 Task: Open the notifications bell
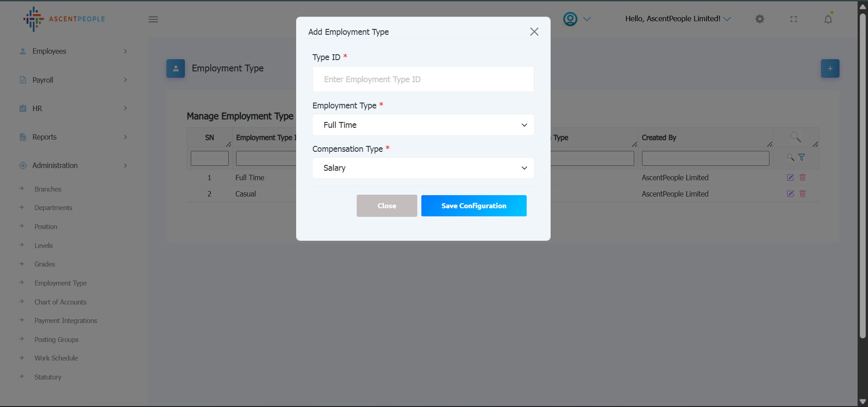coord(828,19)
